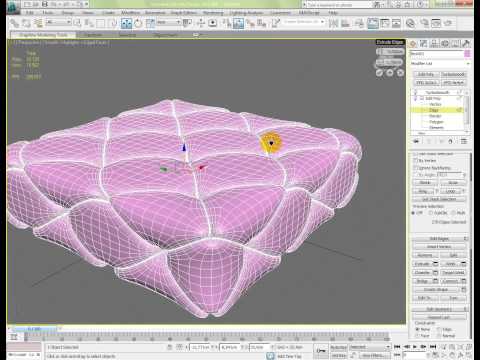Select Preview Selection Multi radio

(453, 213)
